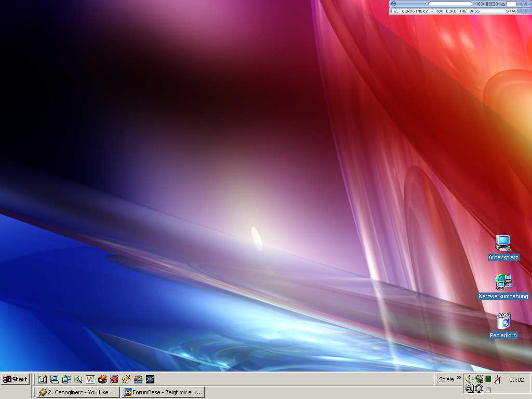Click the red dragon quick launch icon
The image size is (532, 399).
[114, 379]
